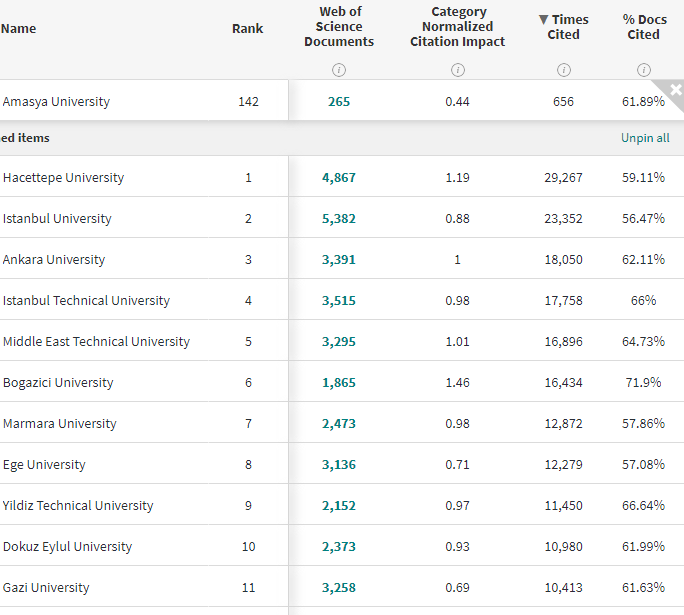Image resolution: width=684 pixels, height=615 pixels.
Task: Open Gazi University's 3,258 documents link
Action: point(339,588)
